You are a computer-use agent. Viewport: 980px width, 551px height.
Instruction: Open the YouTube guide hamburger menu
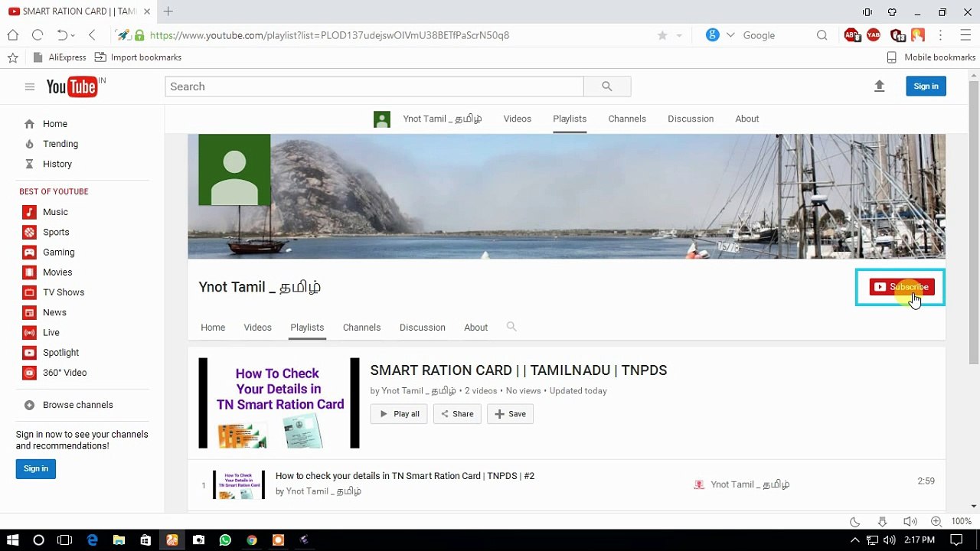(30, 86)
